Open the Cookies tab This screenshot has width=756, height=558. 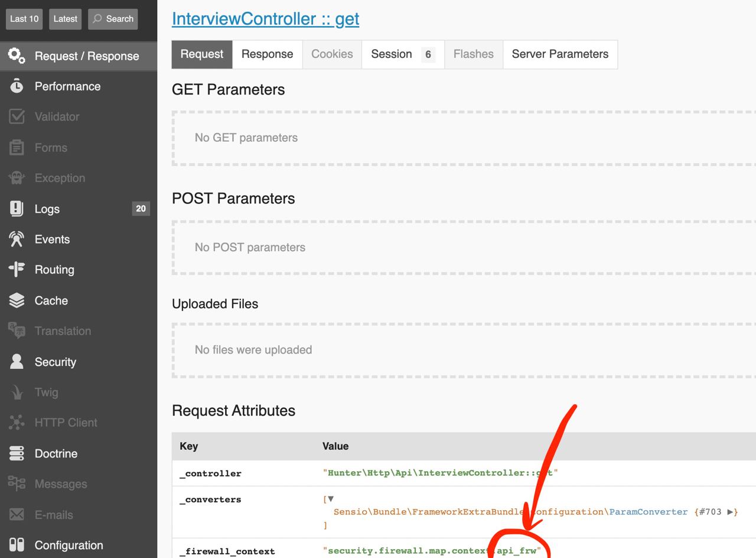click(x=332, y=54)
